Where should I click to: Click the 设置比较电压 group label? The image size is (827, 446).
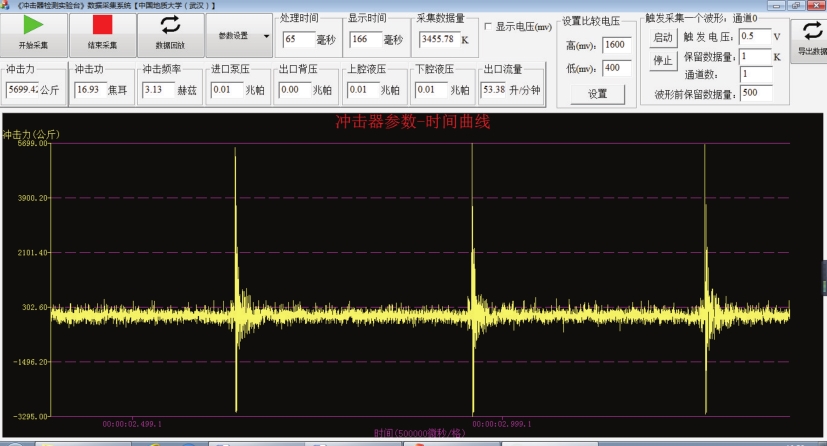coord(591,21)
